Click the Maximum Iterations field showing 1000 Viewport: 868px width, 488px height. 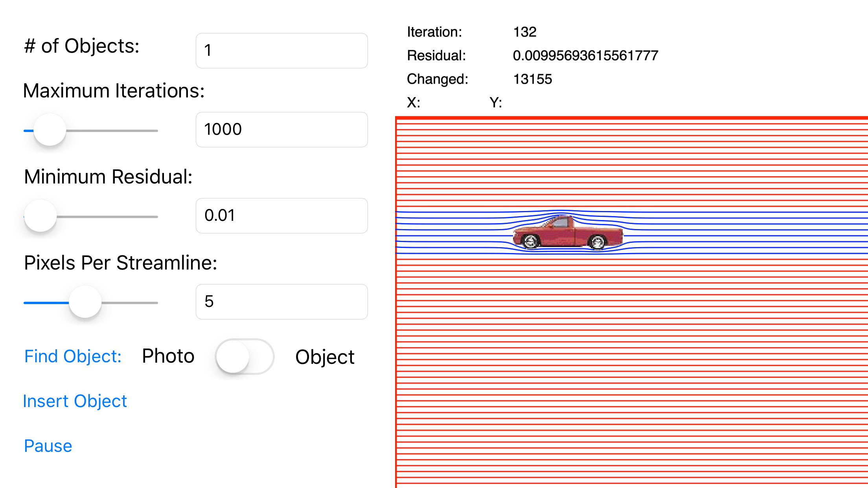pyautogui.click(x=281, y=130)
